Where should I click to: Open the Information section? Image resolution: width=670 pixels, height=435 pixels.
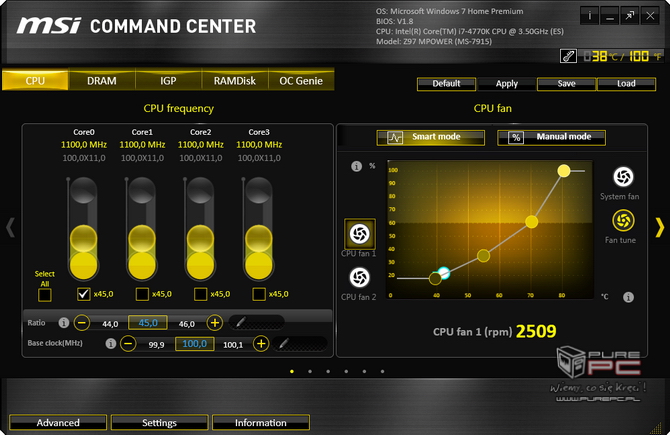coord(261,423)
